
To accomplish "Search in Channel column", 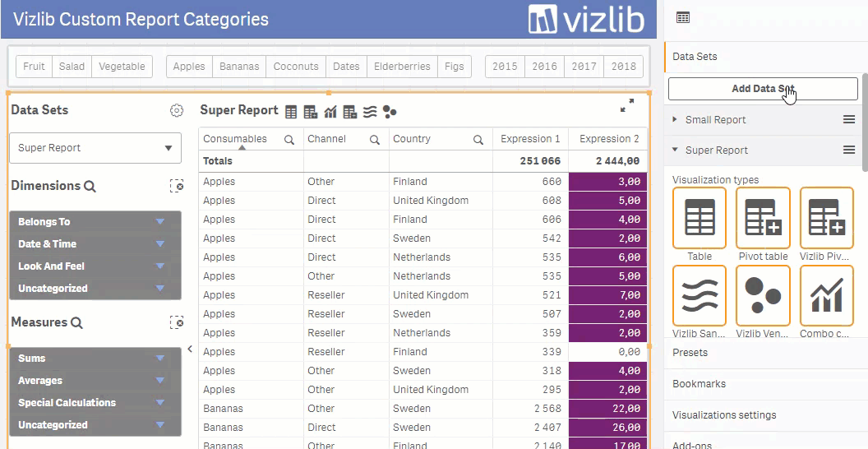I will [x=375, y=140].
